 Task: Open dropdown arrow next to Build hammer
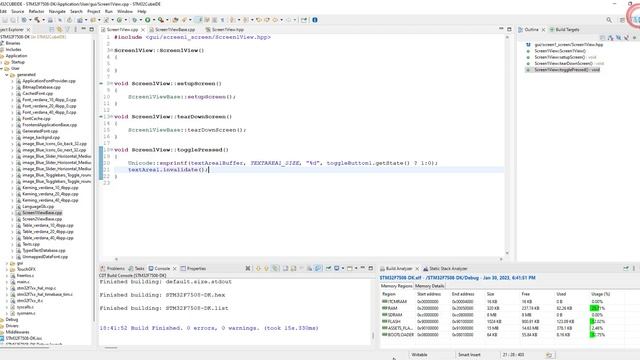click(x=43, y=20)
